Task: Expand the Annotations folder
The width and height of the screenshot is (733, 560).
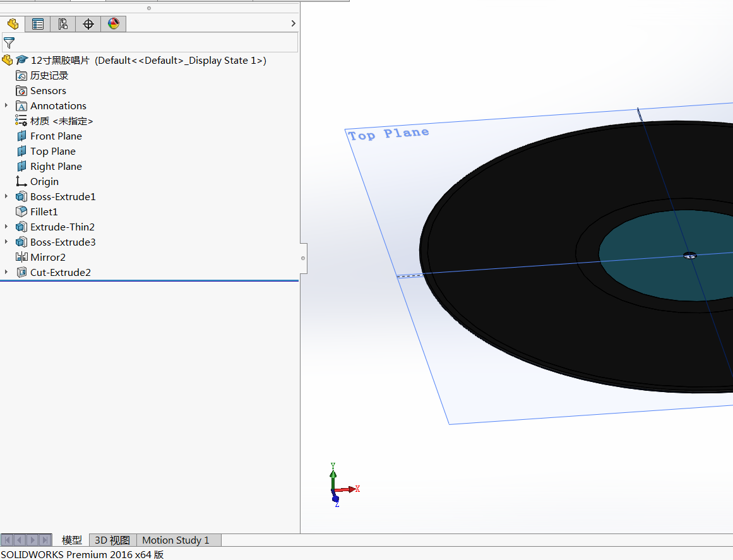Action: [6, 106]
